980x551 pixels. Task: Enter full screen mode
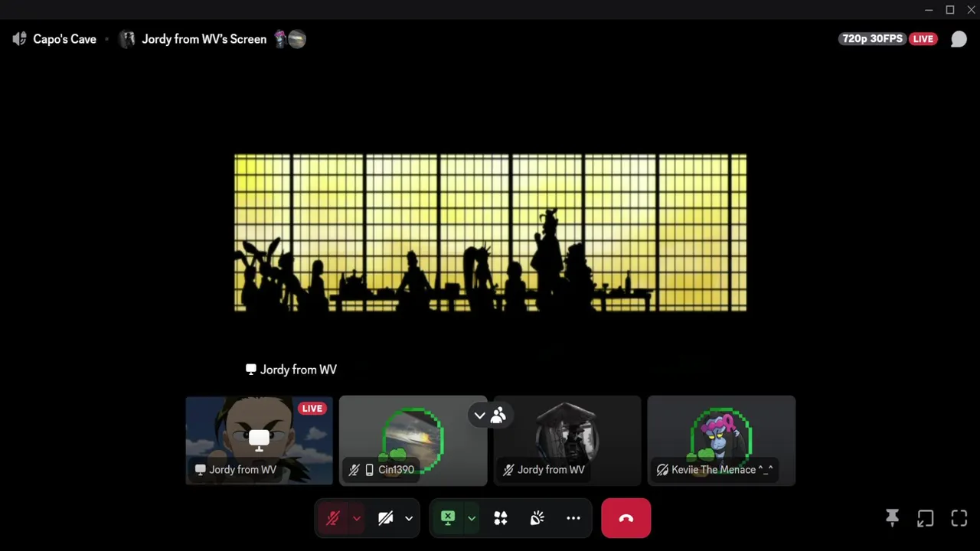click(959, 518)
